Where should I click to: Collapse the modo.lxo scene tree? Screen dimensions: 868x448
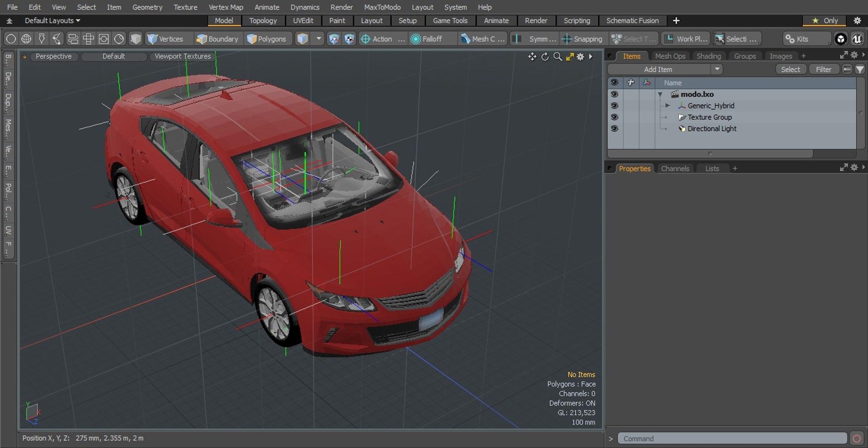click(x=660, y=94)
